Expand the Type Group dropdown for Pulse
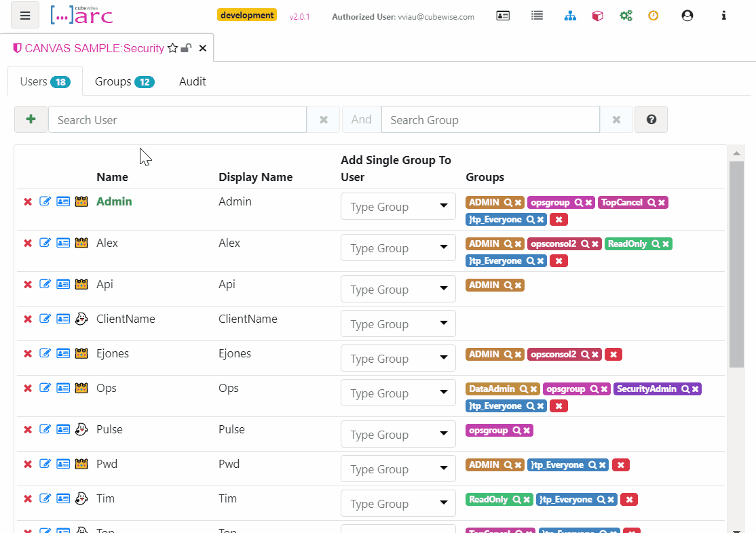756x533 pixels. point(444,434)
